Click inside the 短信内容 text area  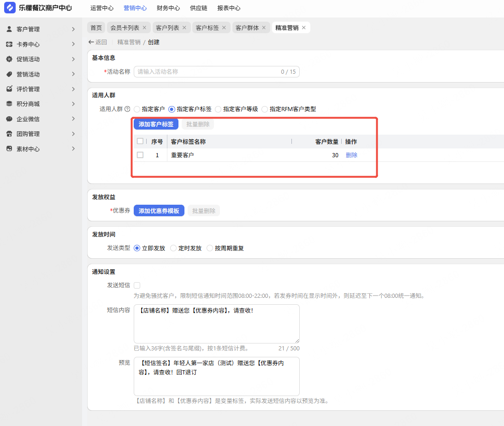pyautogui.click(x=217, y=324)
